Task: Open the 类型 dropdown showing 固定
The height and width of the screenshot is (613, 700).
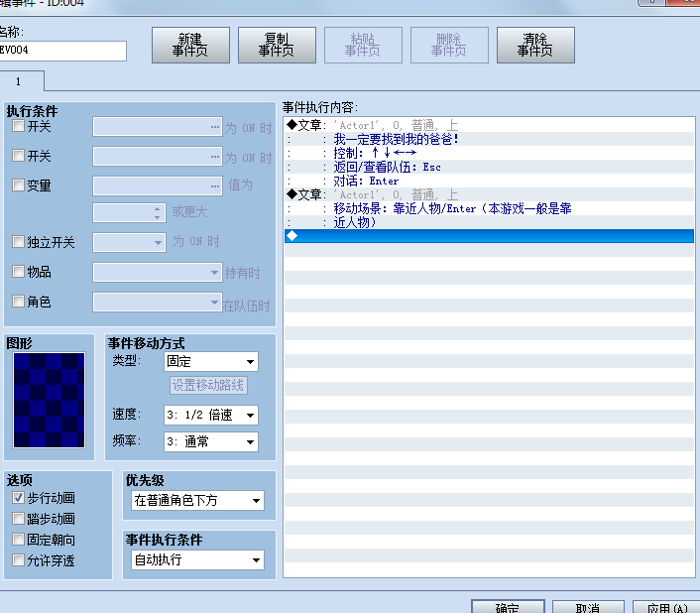Action: pyautogui.click(x=211, y=362)
